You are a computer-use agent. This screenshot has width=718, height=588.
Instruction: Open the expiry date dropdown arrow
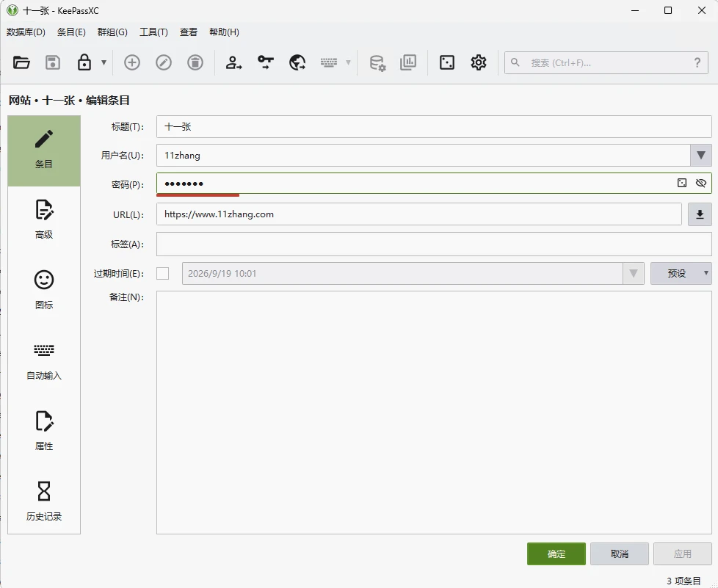(x=634, y=273)
